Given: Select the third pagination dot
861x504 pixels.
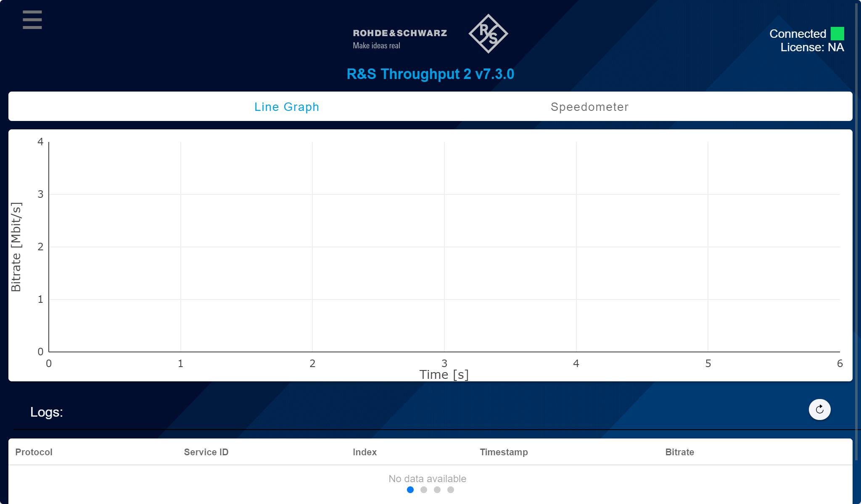Looking at the screenshot, I should (437, 490).
